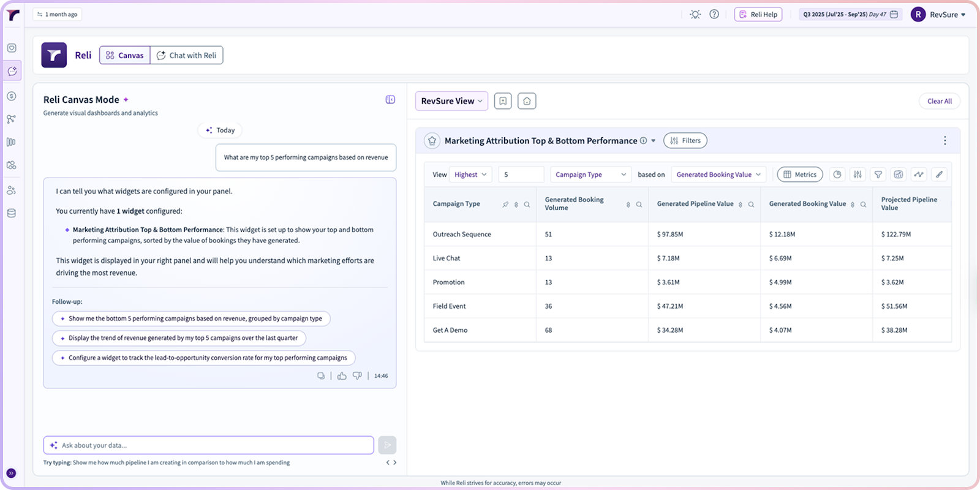Click the Reli Help button
Viewport: 980px width, 490px height.
(758, 14)
